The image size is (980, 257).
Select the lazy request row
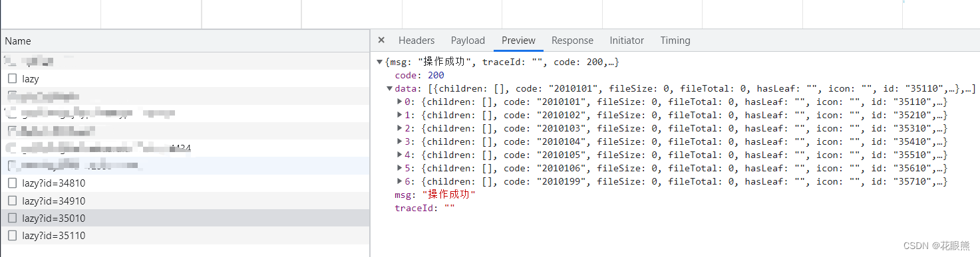click(185, 79)
